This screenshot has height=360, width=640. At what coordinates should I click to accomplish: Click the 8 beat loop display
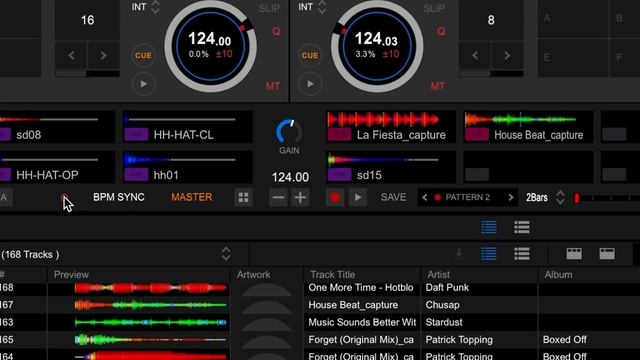[x=491, y=20]
